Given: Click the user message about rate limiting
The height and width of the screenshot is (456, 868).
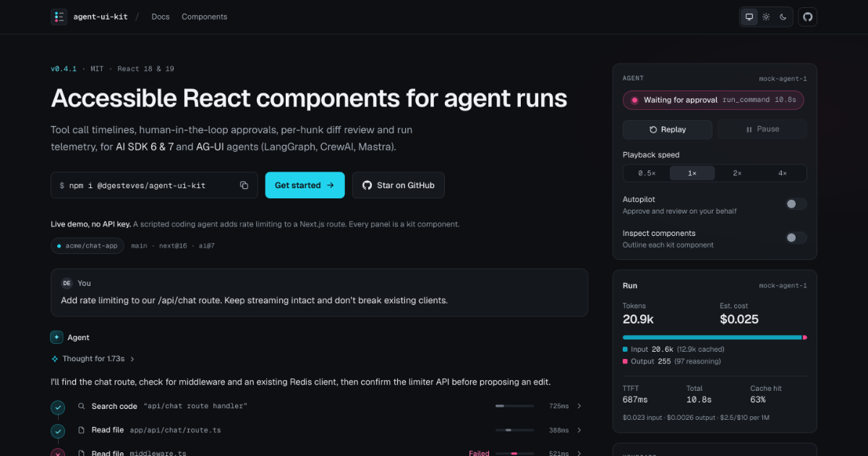Looking at the screenshot, I should click(255, 300).
